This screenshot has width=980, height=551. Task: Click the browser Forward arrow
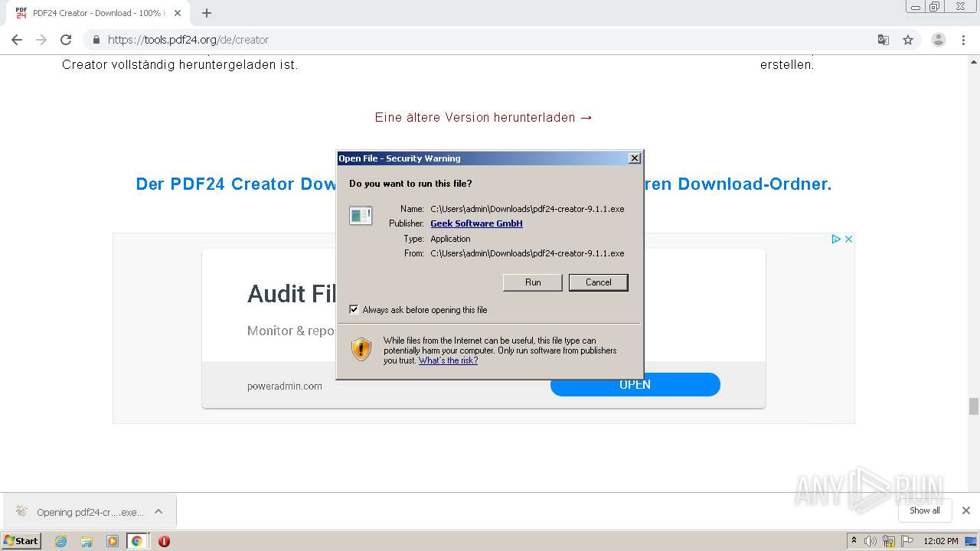click(x=41, y=40)
